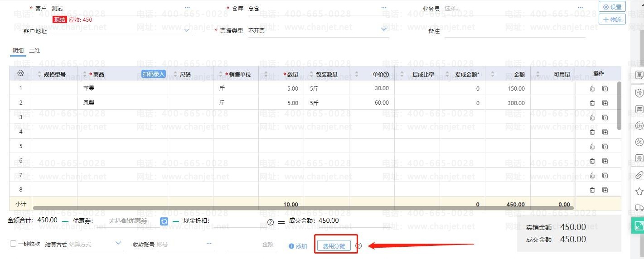
Task: Click green expand fullscreen icon
Action: click(x=638, y=225)
